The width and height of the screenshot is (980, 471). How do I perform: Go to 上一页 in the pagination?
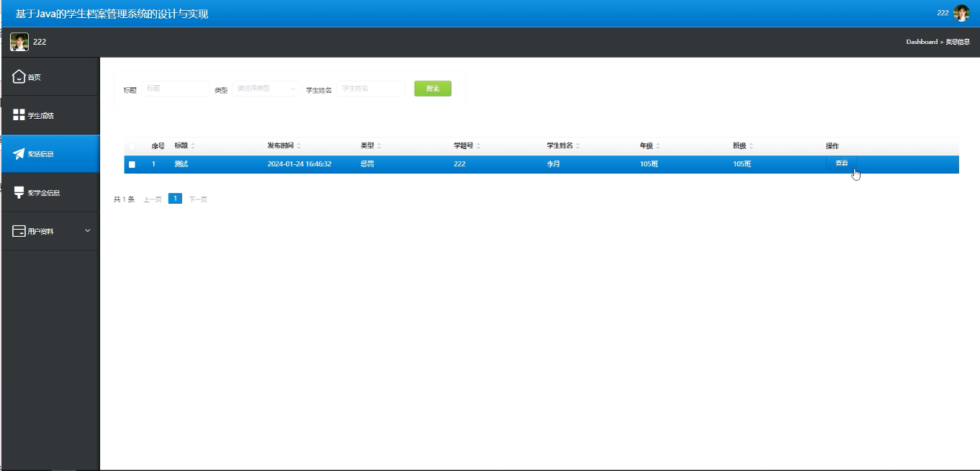[x=152, y=199]
